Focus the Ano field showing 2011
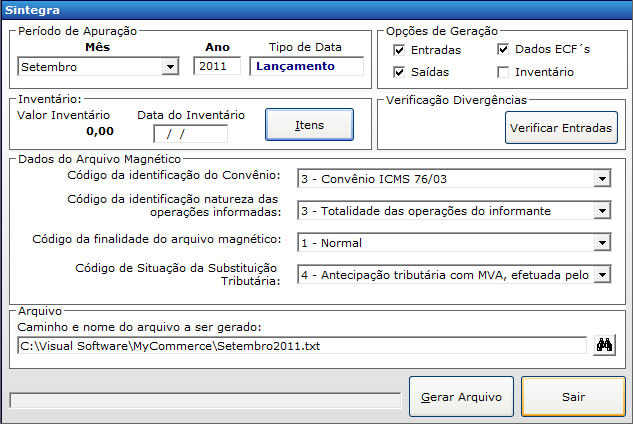Viewport: 633px width, 424px height. (217, 66)
